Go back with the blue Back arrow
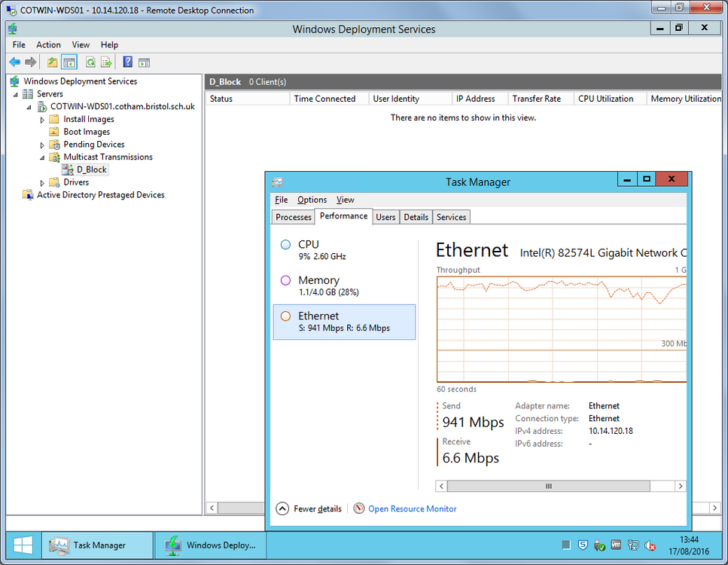728x565 pixels. point(15,62)
